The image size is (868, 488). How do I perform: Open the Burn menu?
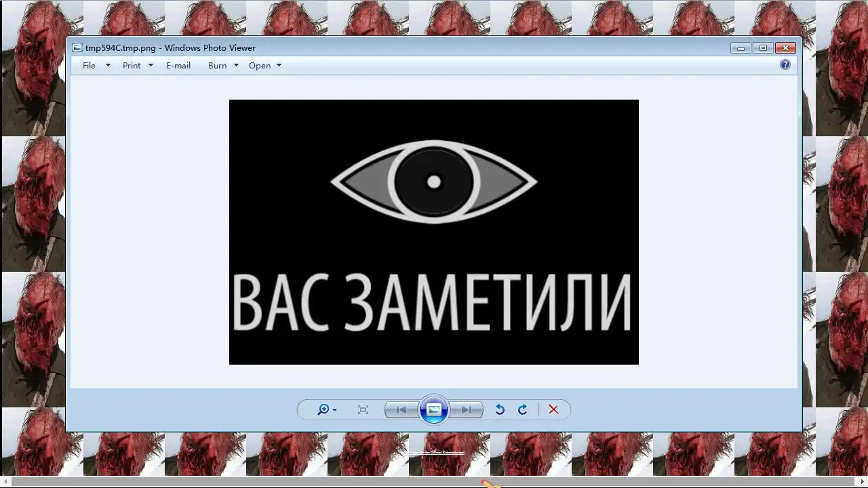point(217,66)
